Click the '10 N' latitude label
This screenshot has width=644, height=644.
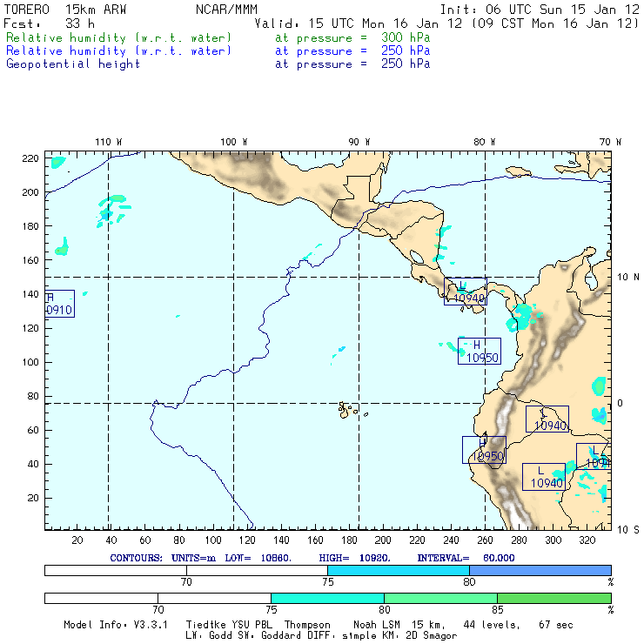pos(628,278)
